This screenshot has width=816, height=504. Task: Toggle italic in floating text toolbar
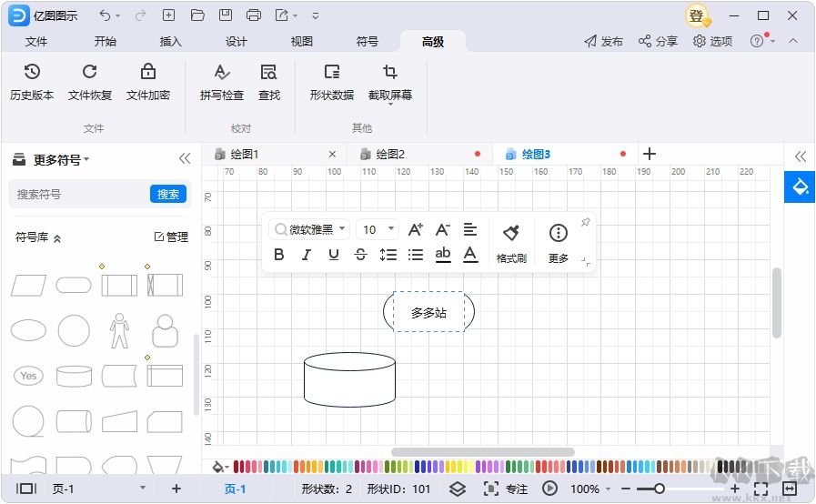coord(307,254)
